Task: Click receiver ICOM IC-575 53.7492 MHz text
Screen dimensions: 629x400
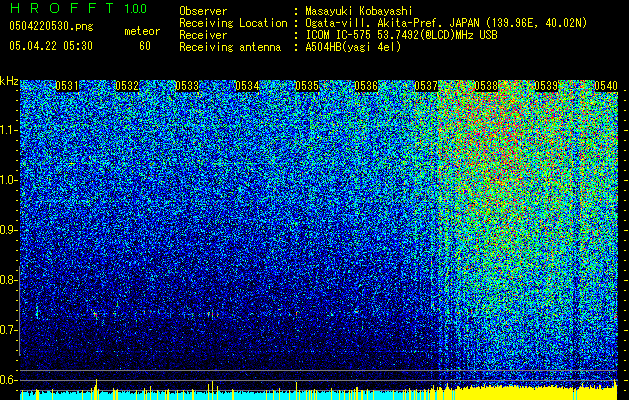Action: [401, 35]
